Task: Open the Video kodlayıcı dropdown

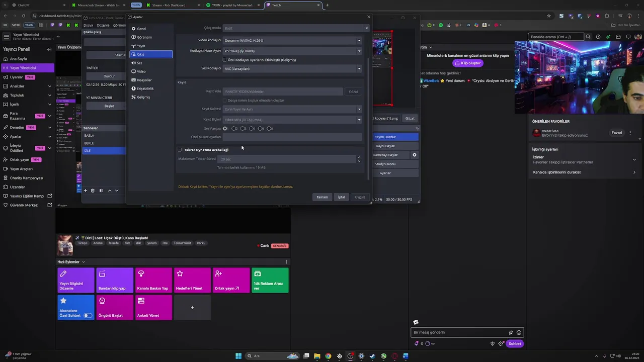Action: (292, 40)
